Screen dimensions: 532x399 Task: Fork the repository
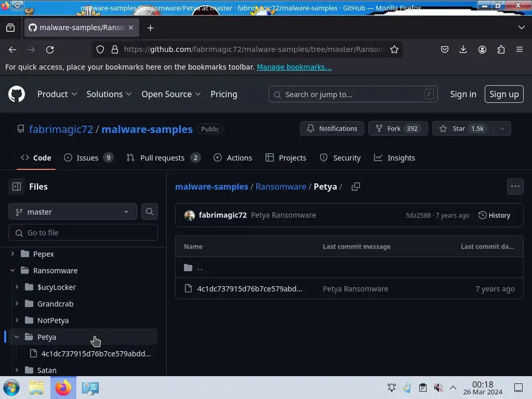(x=398, y=129)
